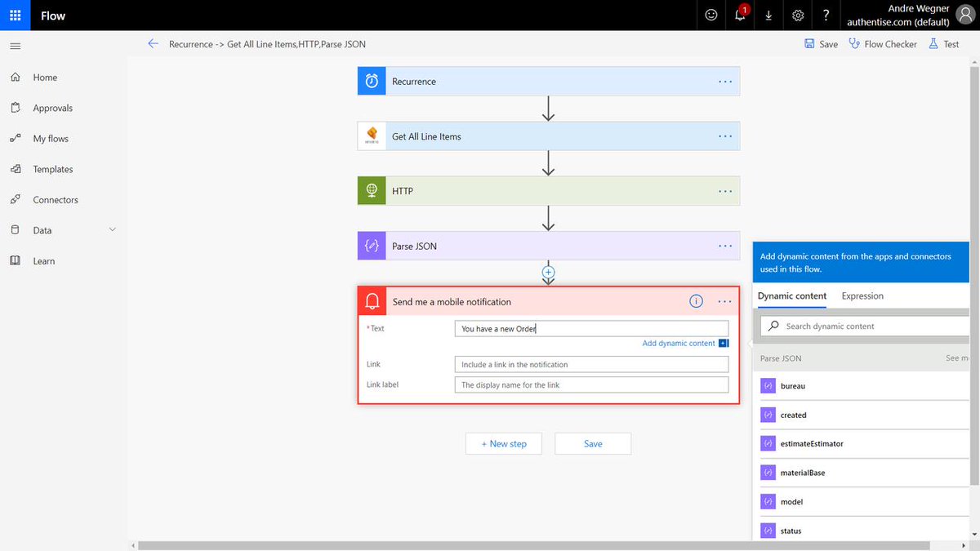Click the Link input field

[x=591, y=364]
